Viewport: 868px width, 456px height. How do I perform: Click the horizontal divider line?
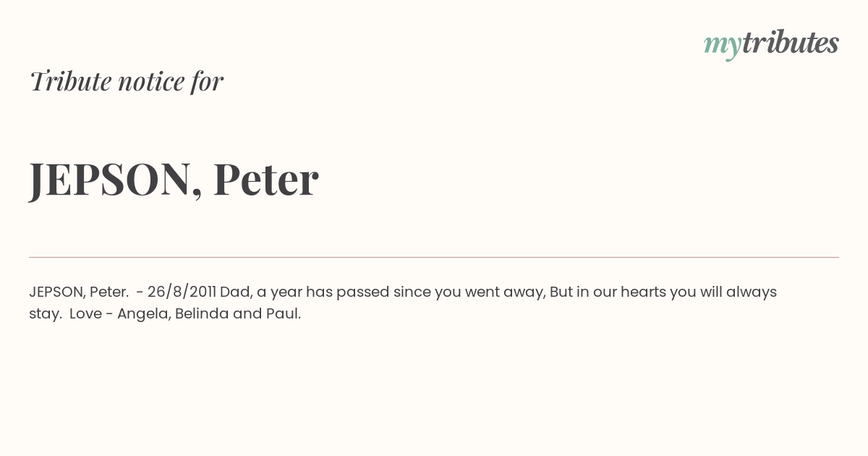click(x=434, y=257)
